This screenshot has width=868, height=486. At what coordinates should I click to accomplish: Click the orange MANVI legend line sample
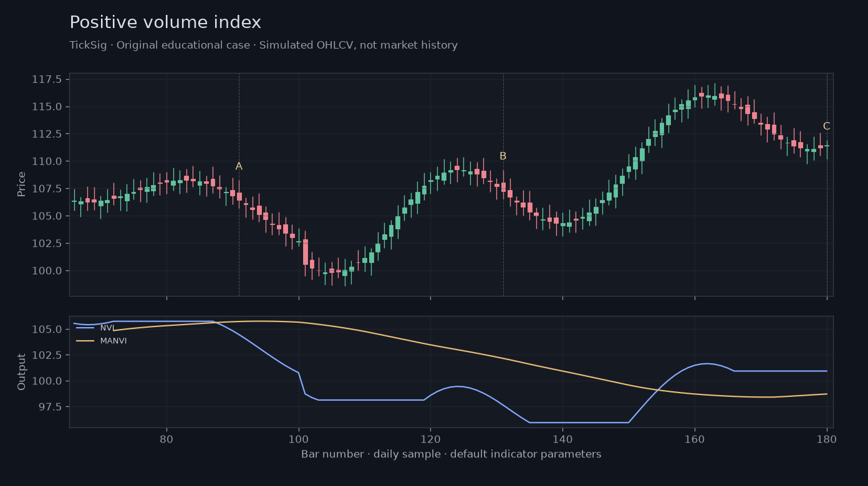(85, 341)
